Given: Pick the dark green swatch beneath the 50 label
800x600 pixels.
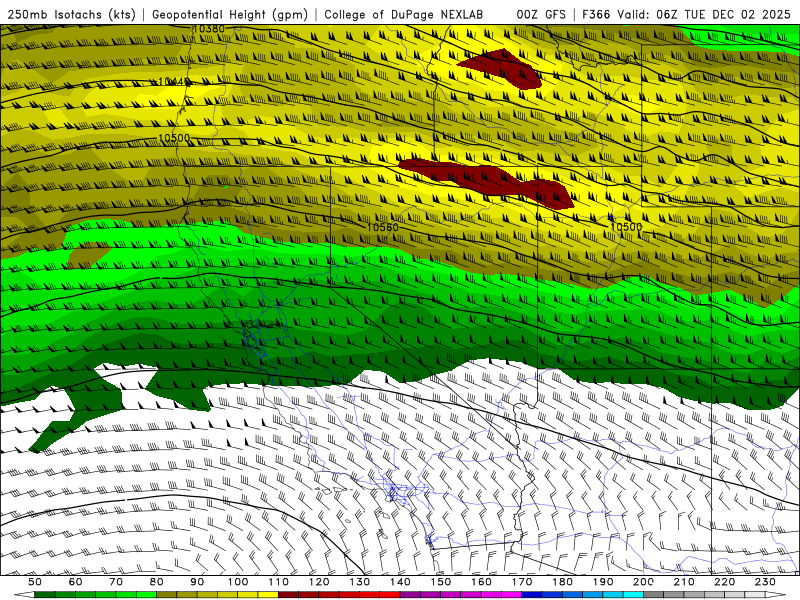Looking at the screenshot, I should [45, 595].
